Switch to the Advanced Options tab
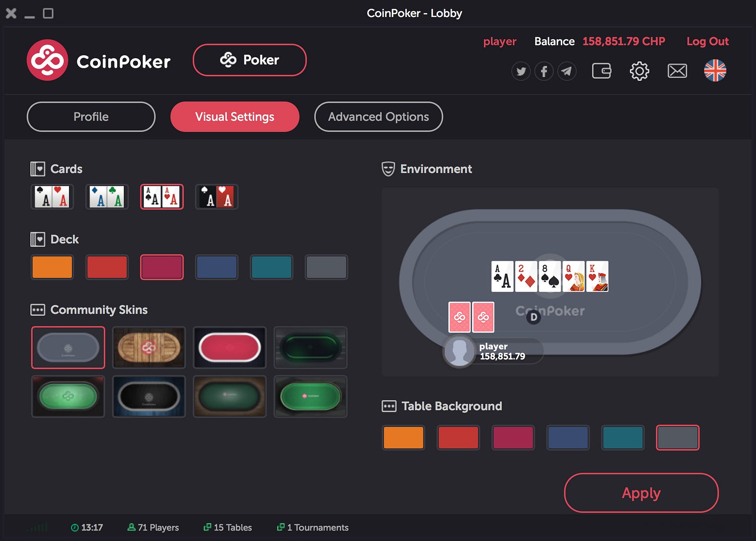This screenshot has height=541, width=756. tap(378, 117)
